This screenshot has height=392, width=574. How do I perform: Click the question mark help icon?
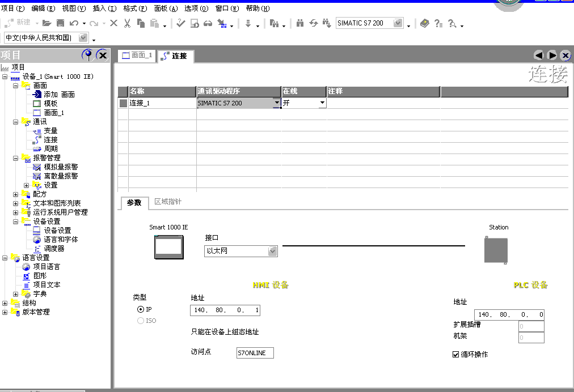[438, 23]
